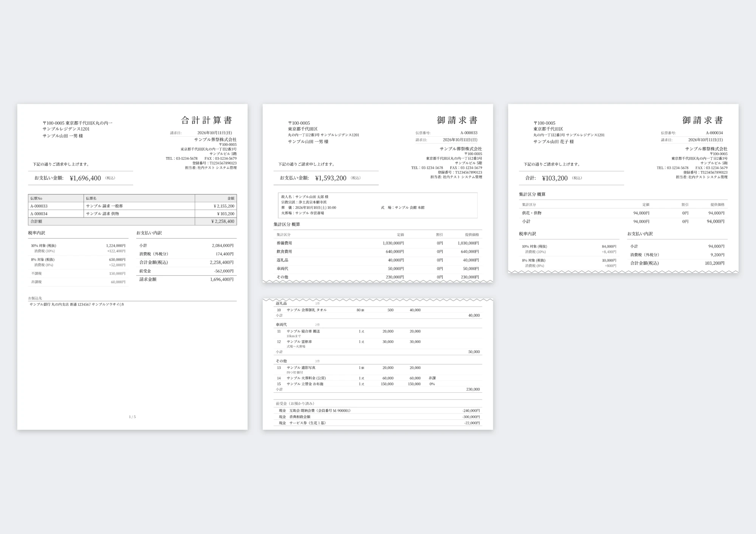Select the +8,400円 tax value
Image resolution: width=756 pixels, height=534 pixels.
(x=609, y=252)
